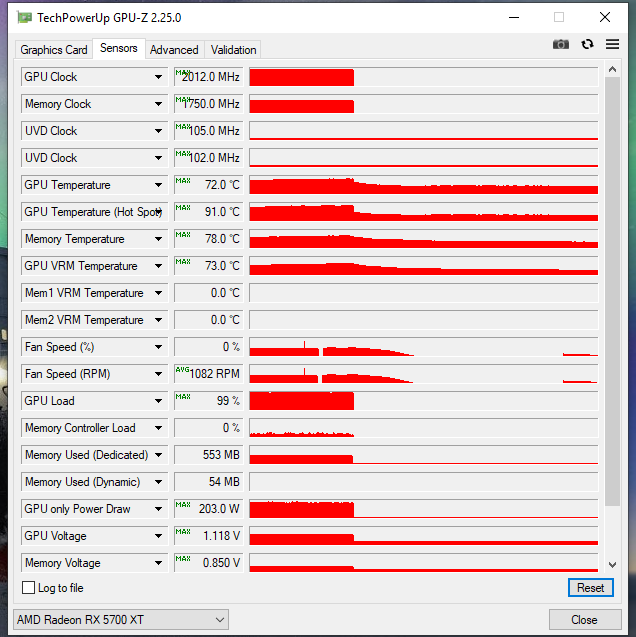The width and height of the screenshot is (636, 637).
Task: Click the GPU-Z app icon in title bar
Action: 24,18
